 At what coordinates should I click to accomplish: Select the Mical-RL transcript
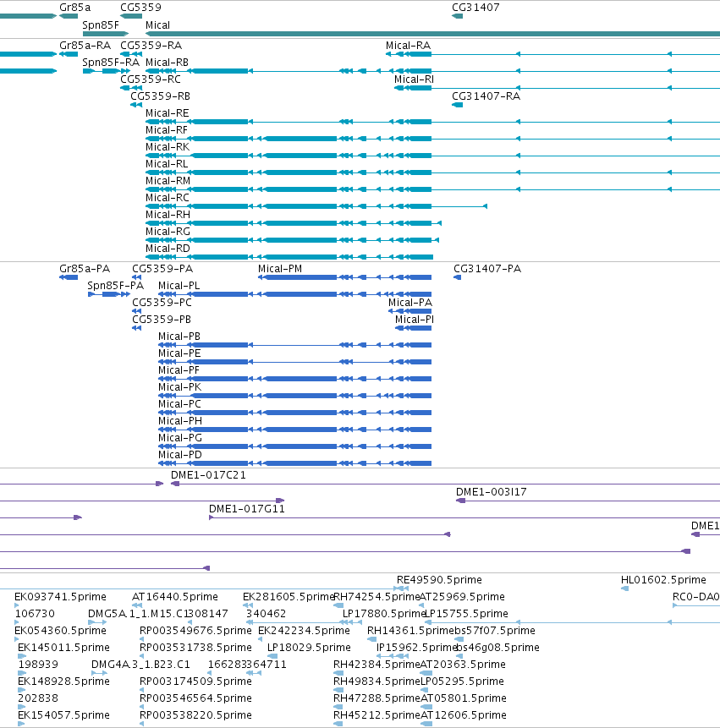click(x=167, y=164)
